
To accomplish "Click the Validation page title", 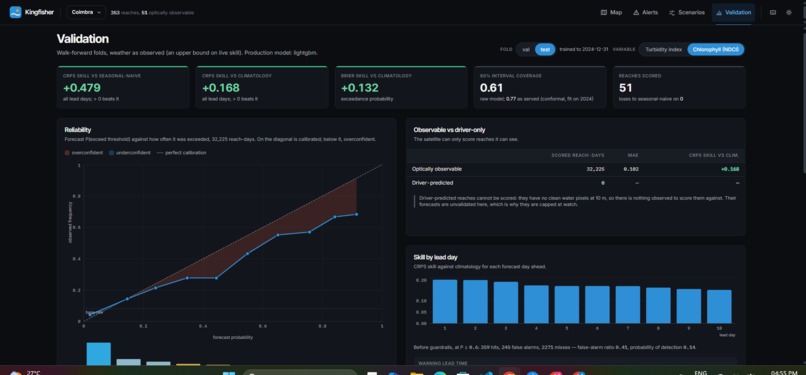I will pos(82,39).
